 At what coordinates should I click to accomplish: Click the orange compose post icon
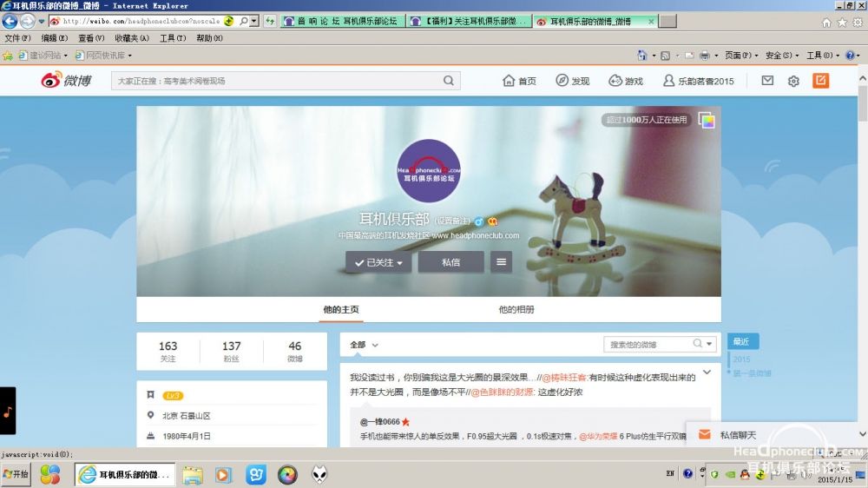coord(821,81)
